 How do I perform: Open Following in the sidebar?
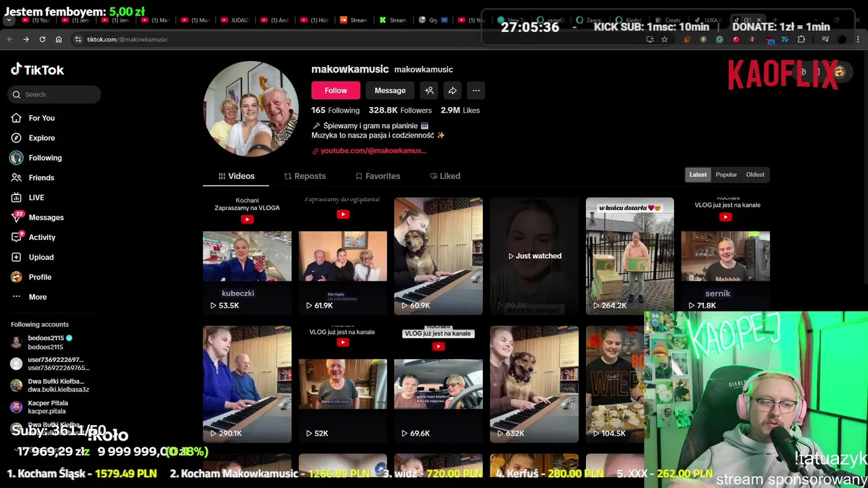pos(36,158)
